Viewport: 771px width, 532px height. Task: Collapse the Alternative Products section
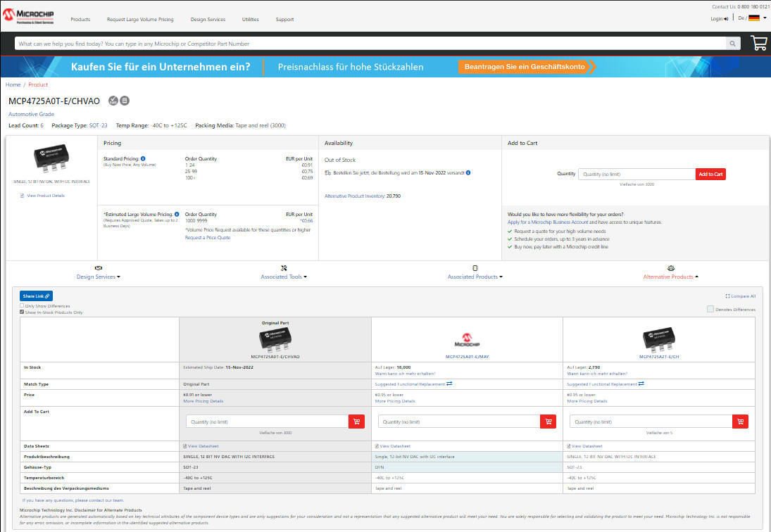point(671,277)
